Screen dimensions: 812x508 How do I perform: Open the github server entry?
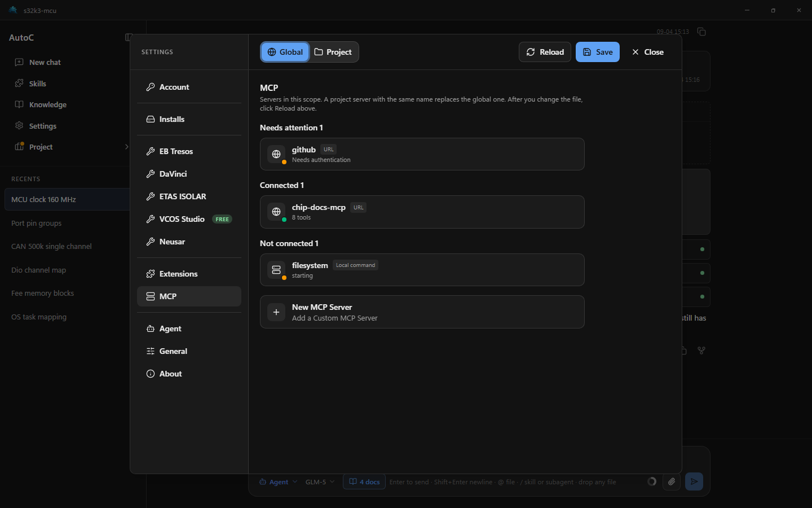coord(422,154)
